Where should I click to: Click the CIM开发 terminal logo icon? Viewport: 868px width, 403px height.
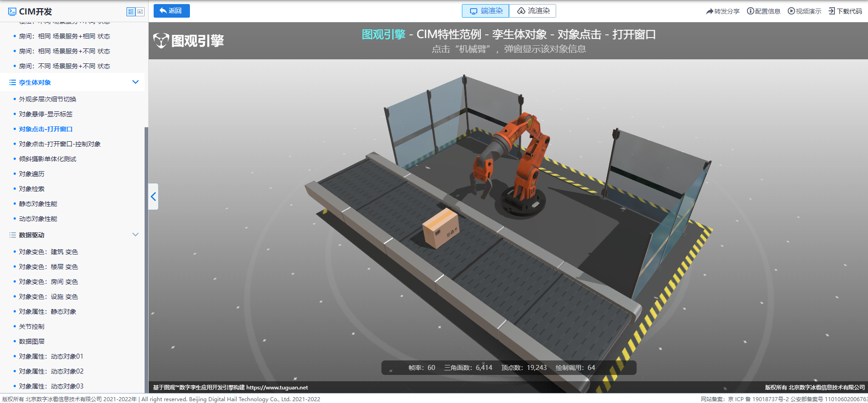(x=12, y=12)
